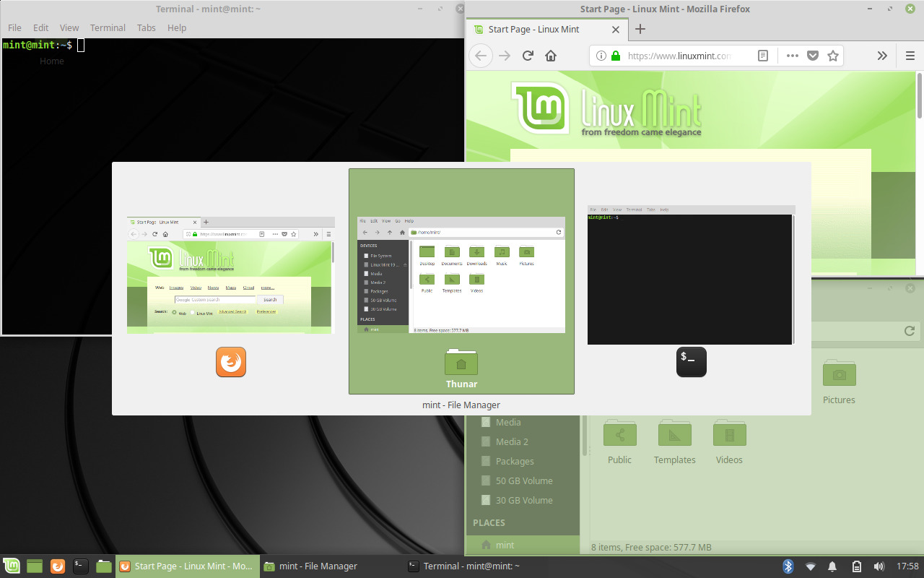
Task: Click the Bluetooth icon in the system tray
Action: (788, 566)
